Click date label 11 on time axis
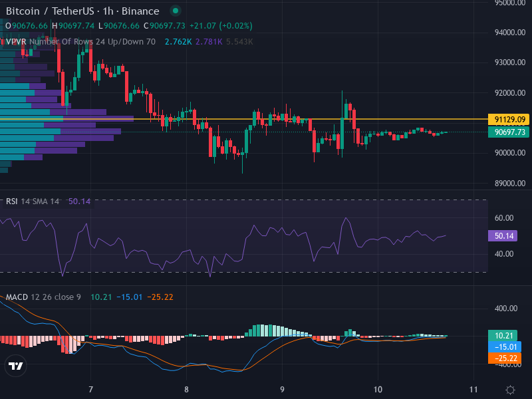Image resolution: width=532 pixels, height=399 pixels. 473,390
